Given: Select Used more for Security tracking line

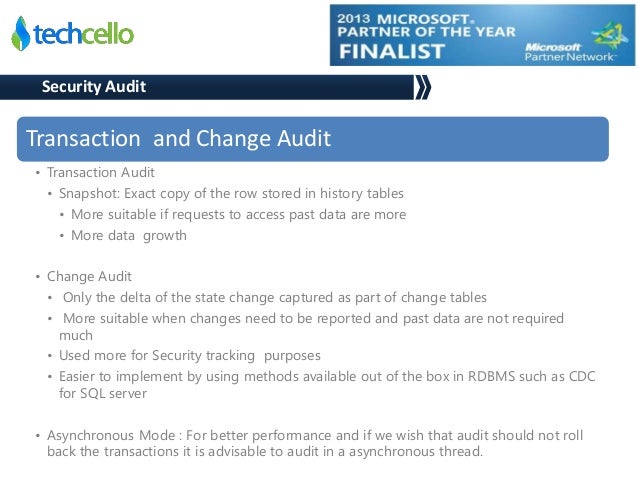Looking at the screenshot, I should (190, 356).
